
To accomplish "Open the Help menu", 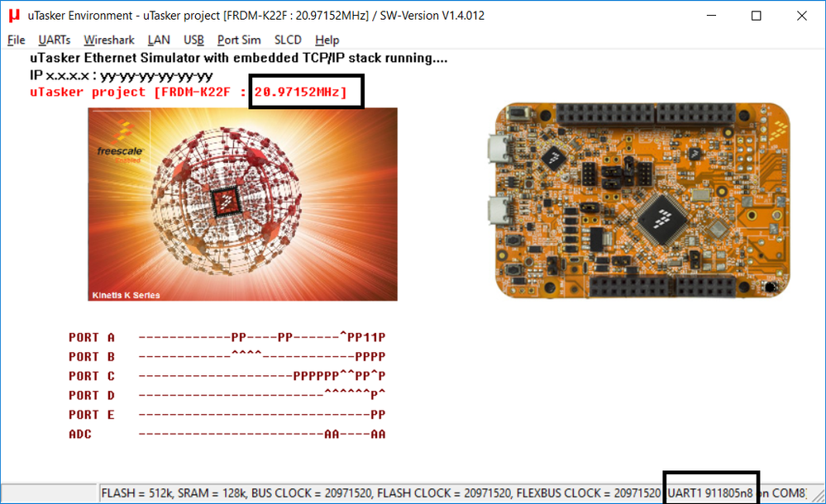I will tap(327, 40).
